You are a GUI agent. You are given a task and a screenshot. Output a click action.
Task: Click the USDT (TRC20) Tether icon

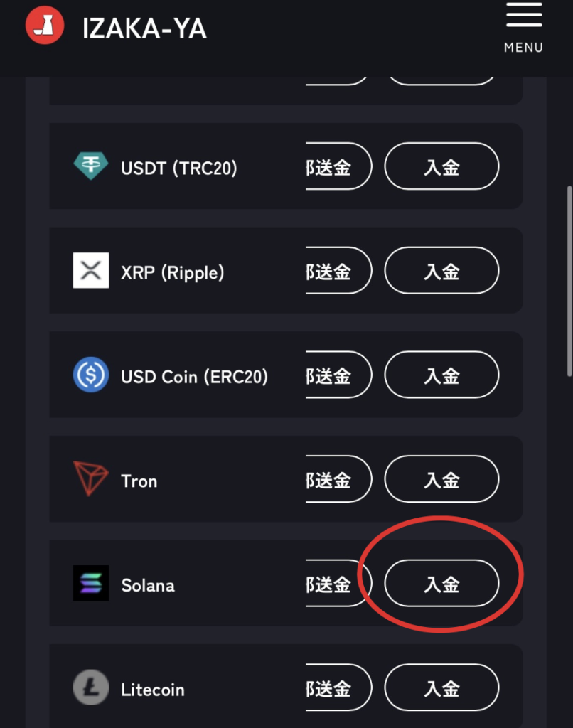pos(91,166)
